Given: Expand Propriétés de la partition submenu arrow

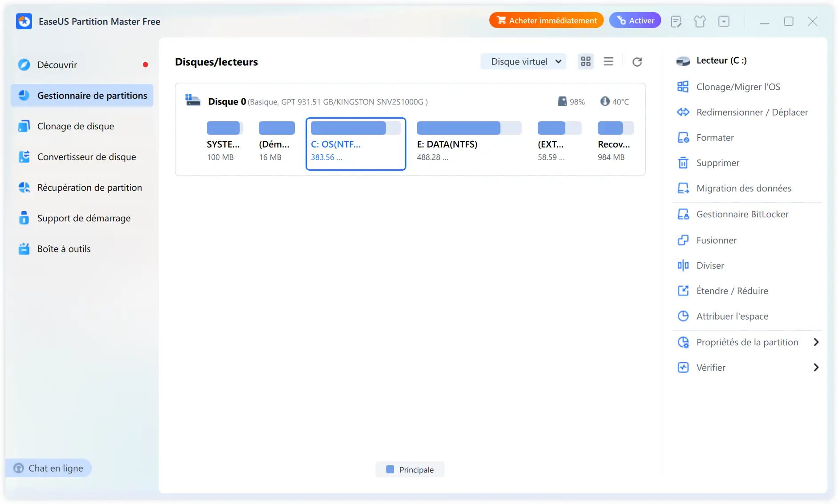Looking at the screenshot, I should pyautogui.click(x=816, y=342).
